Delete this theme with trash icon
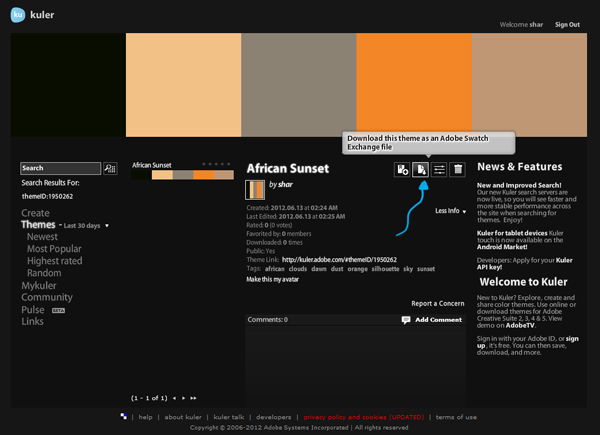 [x=458, y=169]
